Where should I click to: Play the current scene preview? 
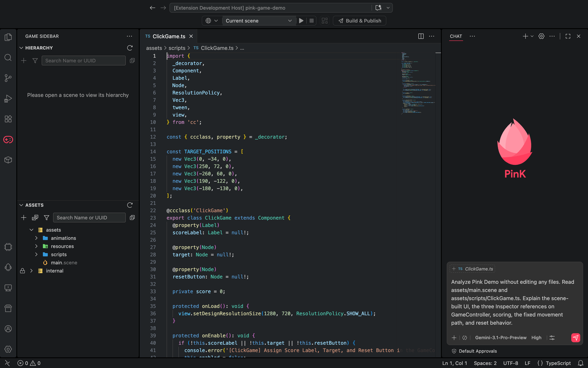(301, 21)
